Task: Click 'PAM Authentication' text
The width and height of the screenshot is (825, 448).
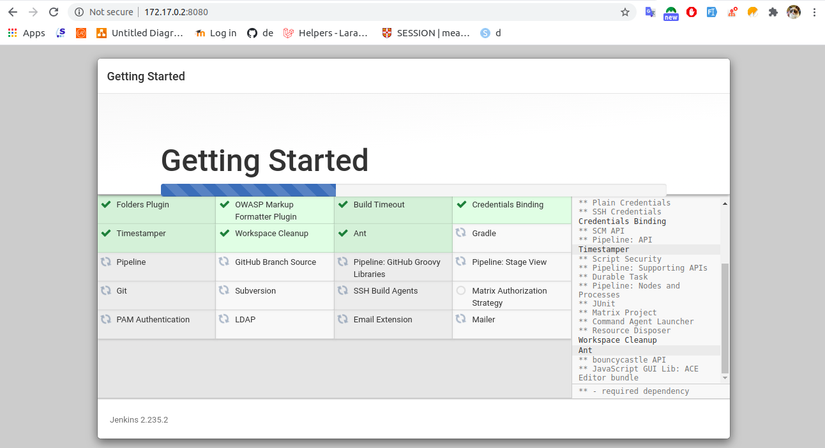Action: click(x=153, y=320)
